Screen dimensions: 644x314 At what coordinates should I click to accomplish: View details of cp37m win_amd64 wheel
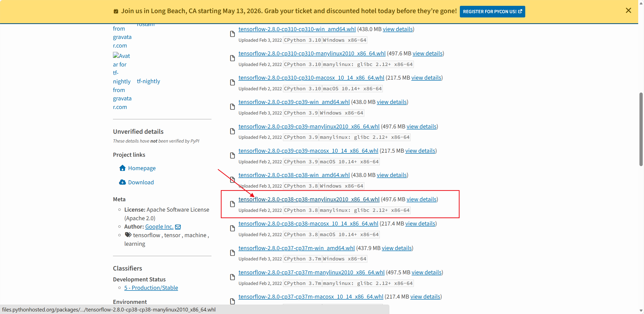point(397,248)
